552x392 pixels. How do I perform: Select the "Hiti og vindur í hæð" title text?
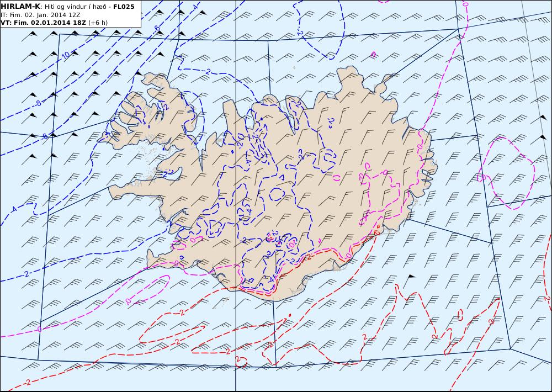tap(75, 7)
